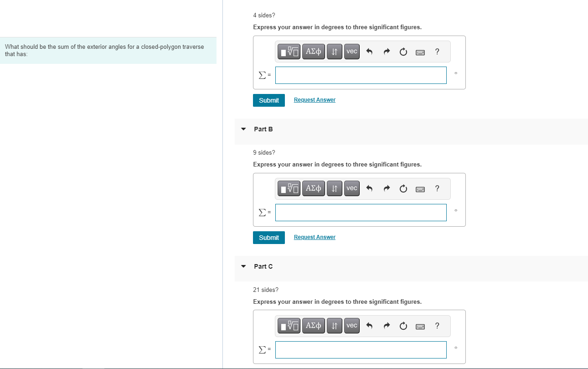The width and height of the screenshot is (588, 369).
Task: Undo last input in Part A editor
Action: coord(369,52)
